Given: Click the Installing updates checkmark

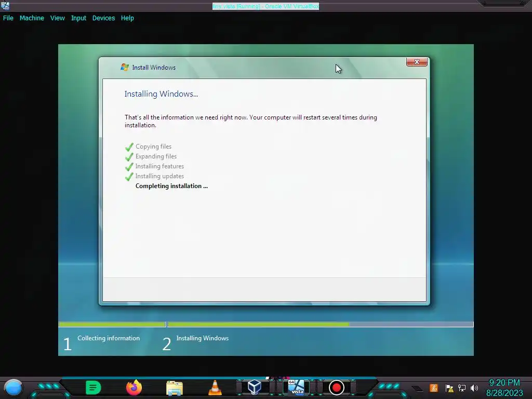Looking at the screenshot, I should pos(129,177).
